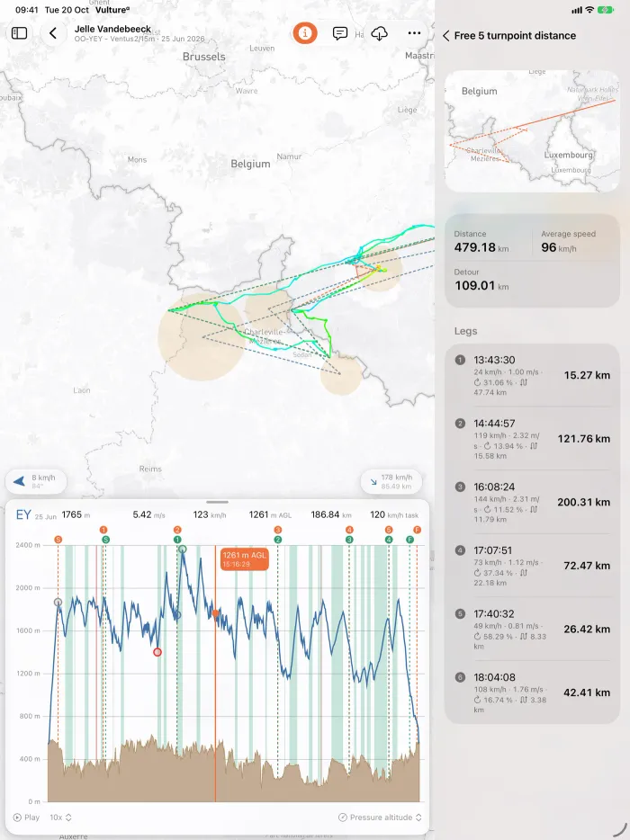Select leg 4 starting at 17:07:51
The width and height of the screenshot is (630, 840).
(532, 566)
